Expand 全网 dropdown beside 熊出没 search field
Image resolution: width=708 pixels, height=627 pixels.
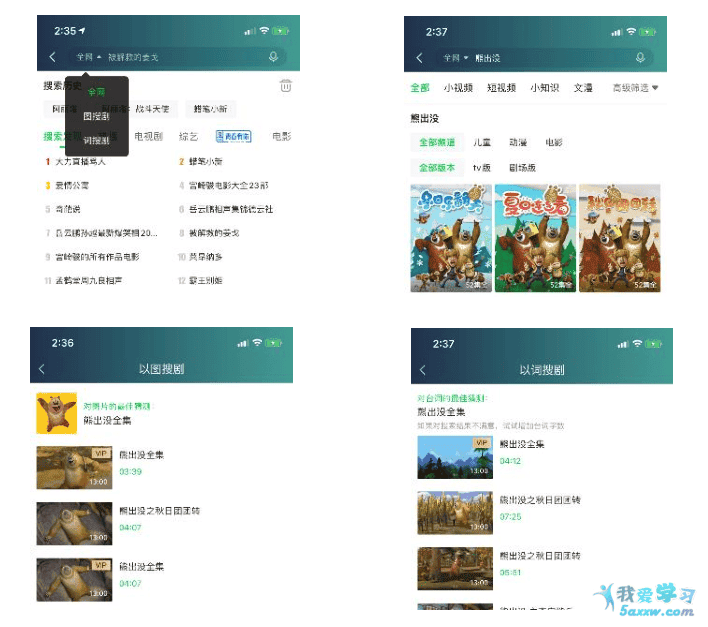point(456,58)
